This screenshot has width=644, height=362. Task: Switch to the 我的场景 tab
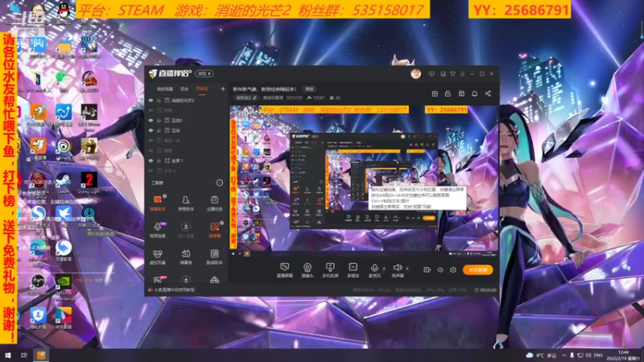click(x=165, y=88)
